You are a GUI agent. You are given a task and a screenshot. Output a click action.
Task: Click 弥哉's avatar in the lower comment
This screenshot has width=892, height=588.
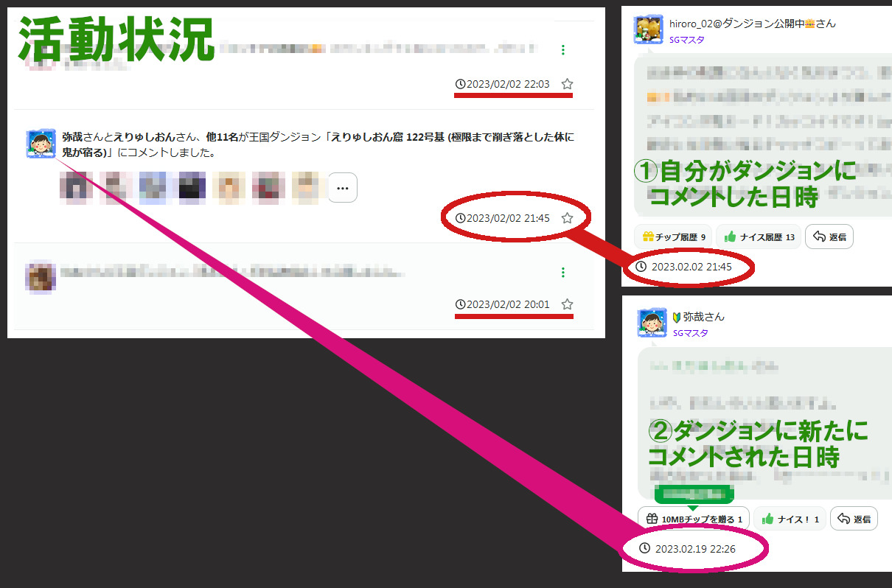pos(652,323)
